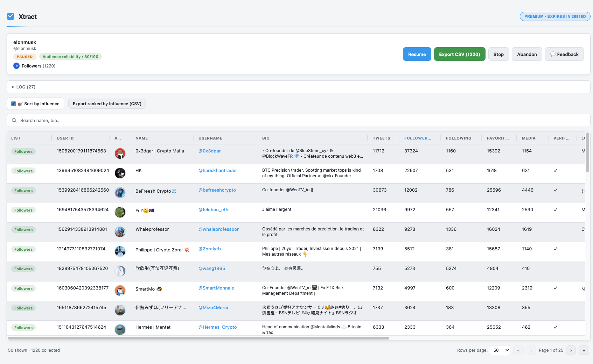Click the 0x3dgar avatar thumbnail
This screenshot has height=364, width=593.
coord(120,154)
